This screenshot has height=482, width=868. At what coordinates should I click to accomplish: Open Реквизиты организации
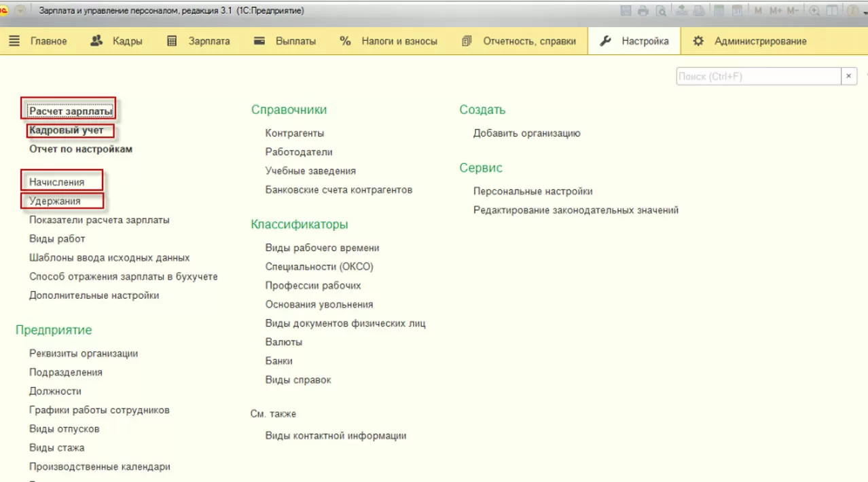[x=84, y=353]
